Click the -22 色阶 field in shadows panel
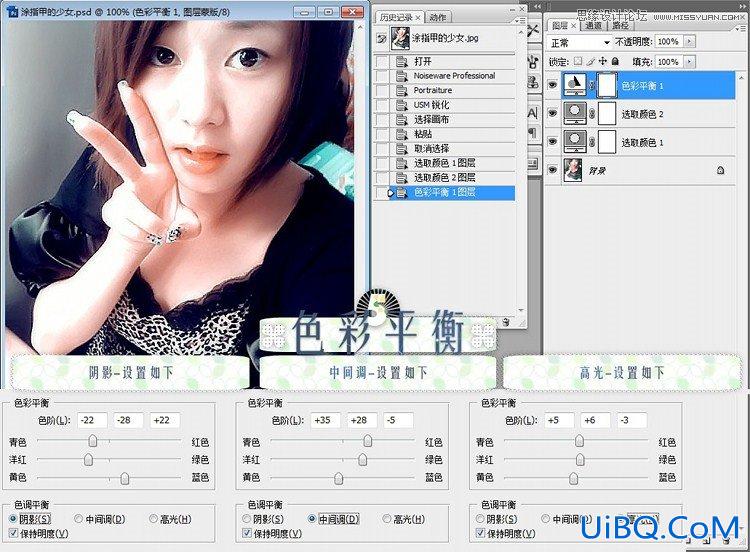Image resolution: width=750 pixels, height=552 pixels. click(92, 420)
